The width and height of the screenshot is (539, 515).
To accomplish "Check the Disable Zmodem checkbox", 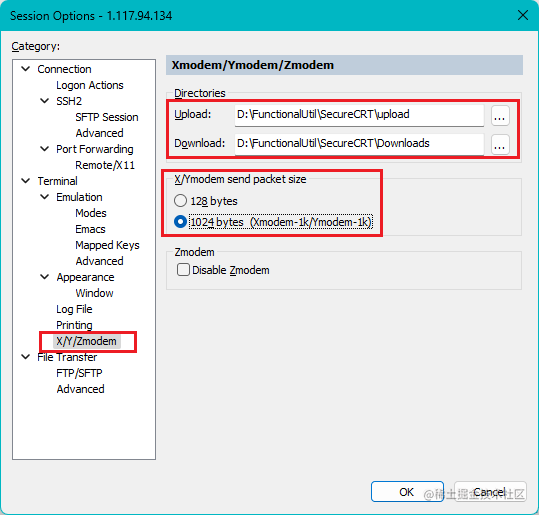I will 183,270.
